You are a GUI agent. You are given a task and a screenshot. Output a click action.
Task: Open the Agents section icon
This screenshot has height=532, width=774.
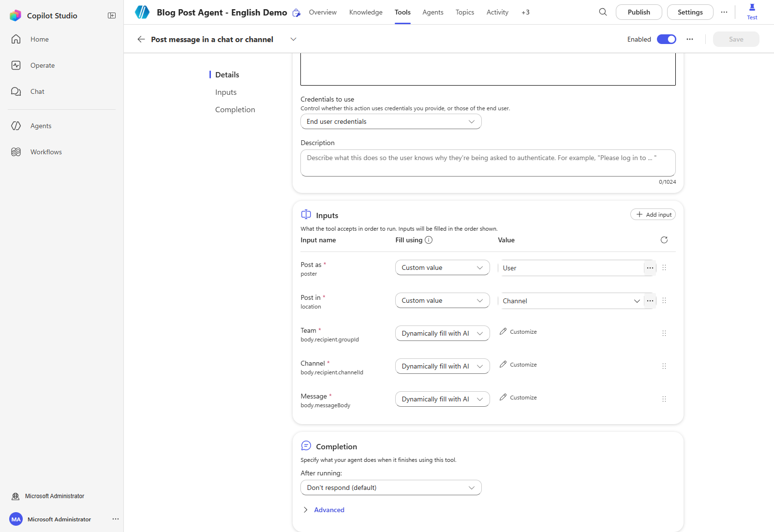tap(16, 126)
